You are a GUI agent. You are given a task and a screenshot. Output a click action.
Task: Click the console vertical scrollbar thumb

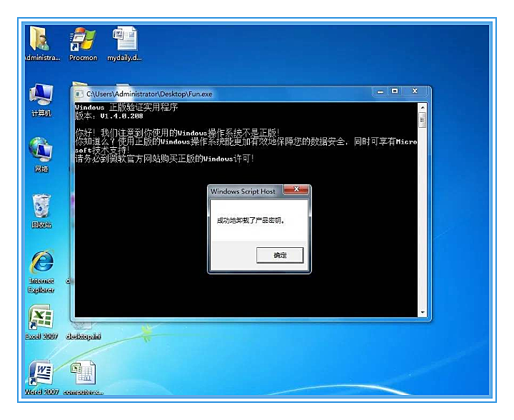423,120
